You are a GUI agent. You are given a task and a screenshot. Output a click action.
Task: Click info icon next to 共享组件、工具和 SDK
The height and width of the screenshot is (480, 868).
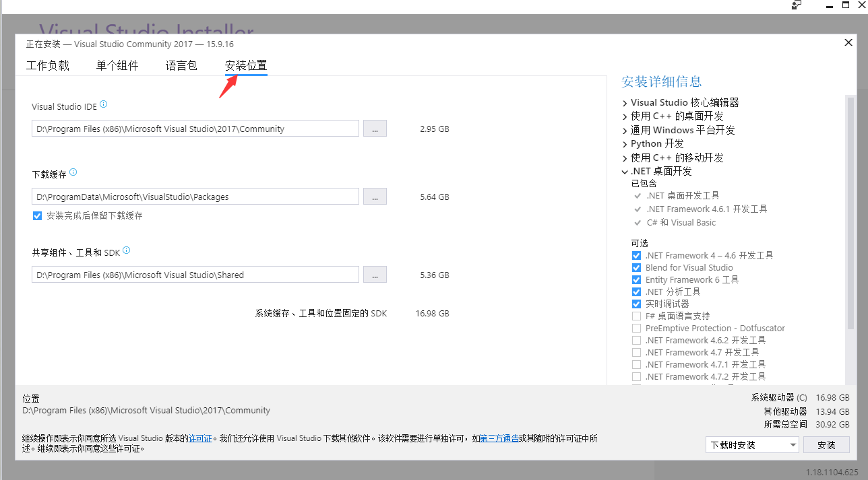[126, 250]
